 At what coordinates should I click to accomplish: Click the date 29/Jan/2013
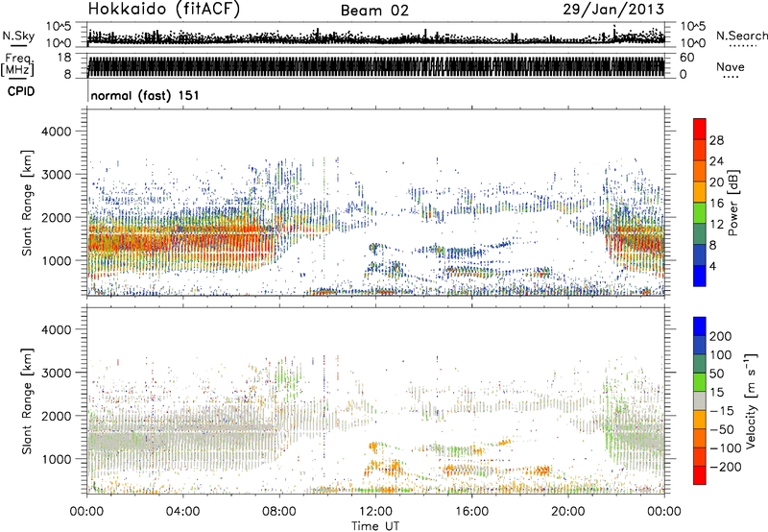click(613, 9)
